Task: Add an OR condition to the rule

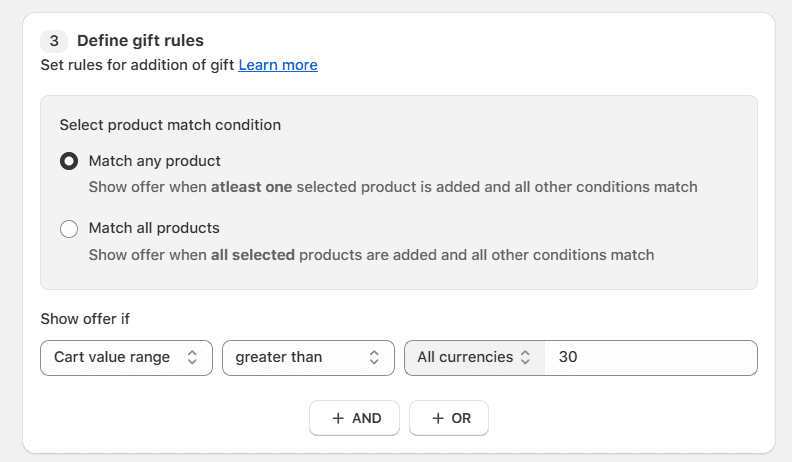Action: pos(449,419)
